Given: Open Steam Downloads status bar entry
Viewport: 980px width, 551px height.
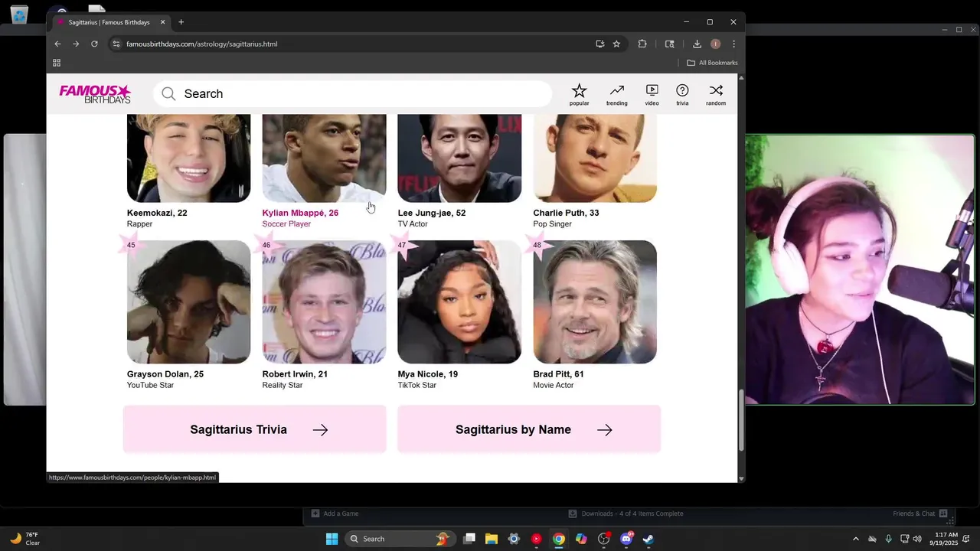Looking at the screenshot, I should tap(626, 514).
